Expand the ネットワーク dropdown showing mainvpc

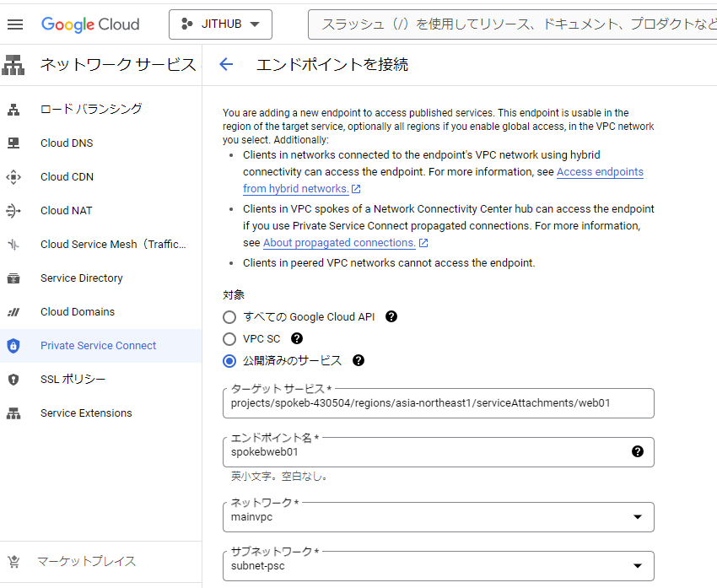(637, 517)
